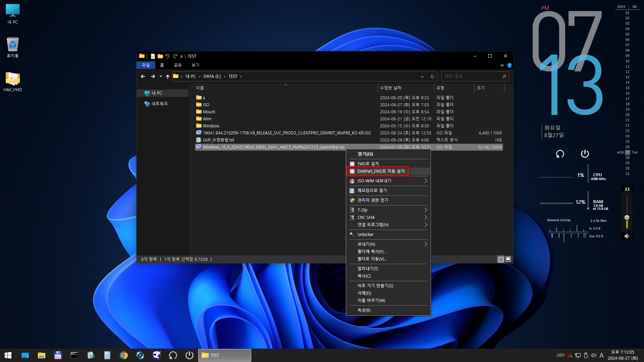Click the yellow volume slider knob
Image resolution: width=644 pixels, height=362 pixels.
click(627, 218)
